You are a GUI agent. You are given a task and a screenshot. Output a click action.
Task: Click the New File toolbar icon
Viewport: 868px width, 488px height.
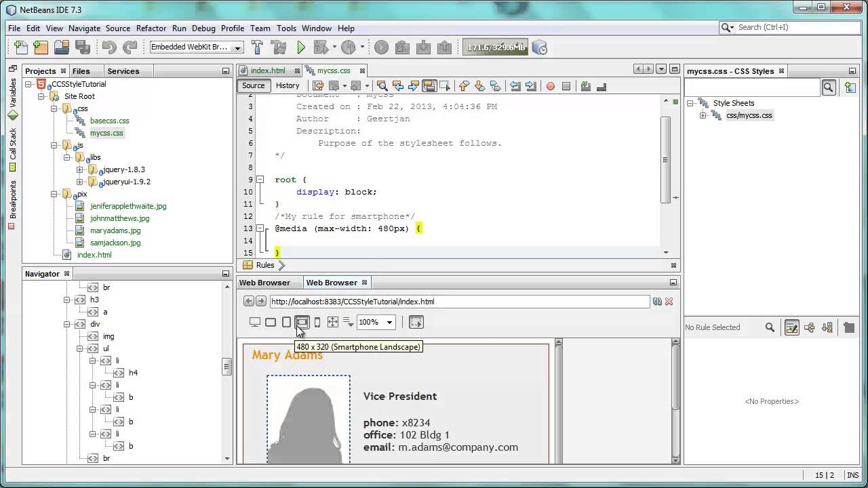(20, 47)
